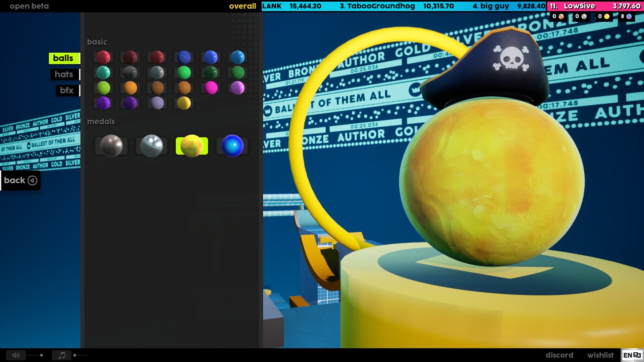Select the orange basic ball

130,88
